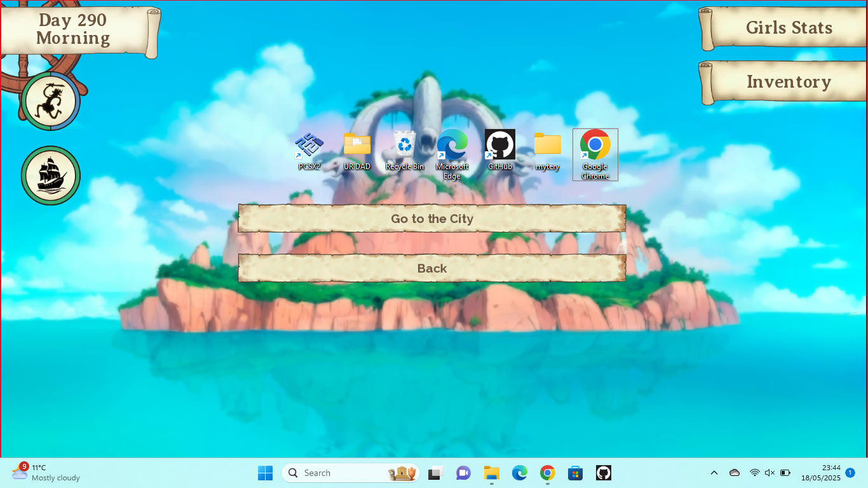This screenshot has width=868, height=488.
Task: Click the pirate ship emblem icon
Action: 51,175
